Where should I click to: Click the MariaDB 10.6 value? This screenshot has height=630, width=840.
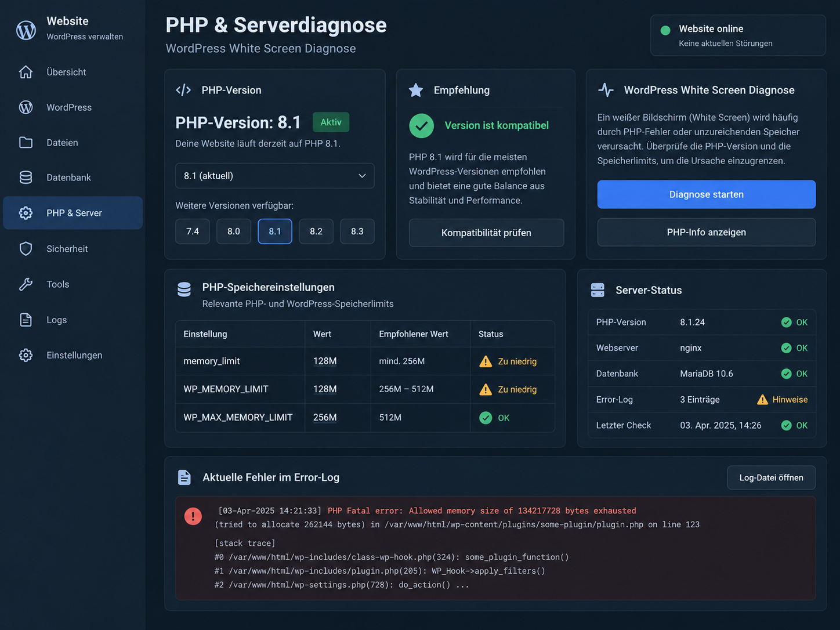tap(707, 374)
